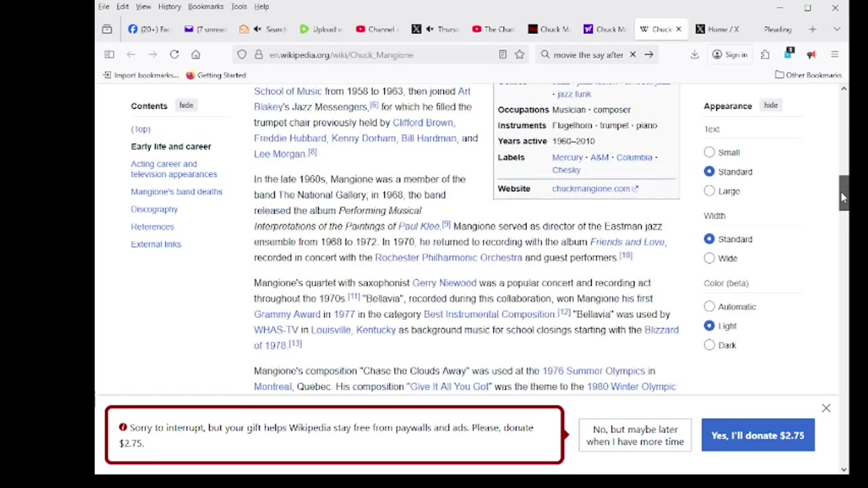The height and width of the screenshot is (488, 868).
Task: Jump to Discography section in Contents
Action: (x=154, y=209)
